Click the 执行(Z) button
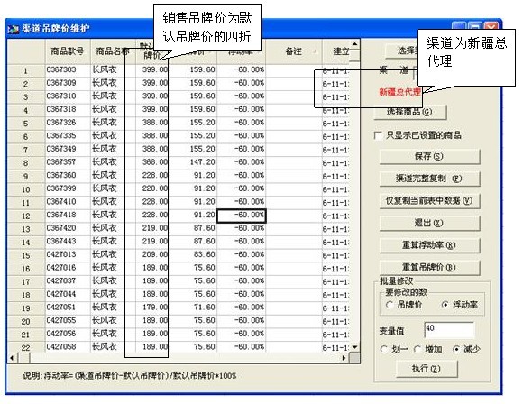Image resolution: width=532 pixels, height=404 pixels. [427, 369]
